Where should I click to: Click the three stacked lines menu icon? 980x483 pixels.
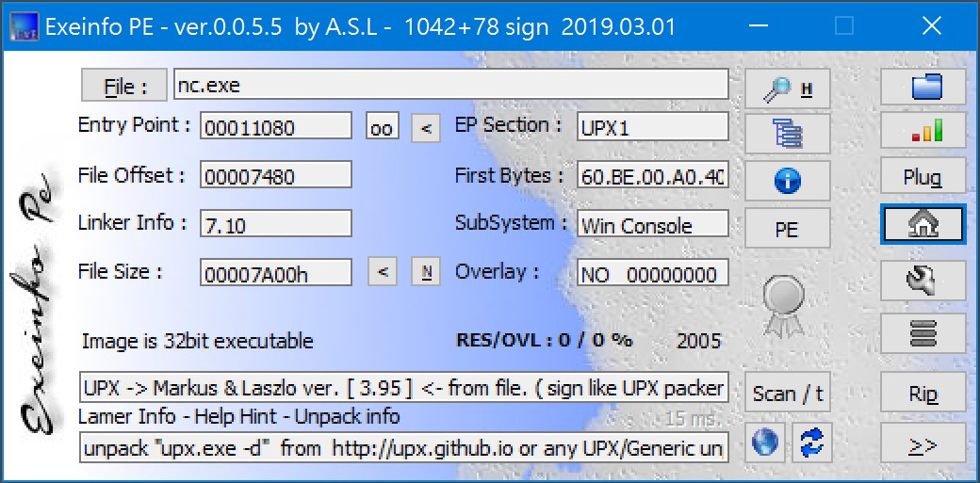923,333
